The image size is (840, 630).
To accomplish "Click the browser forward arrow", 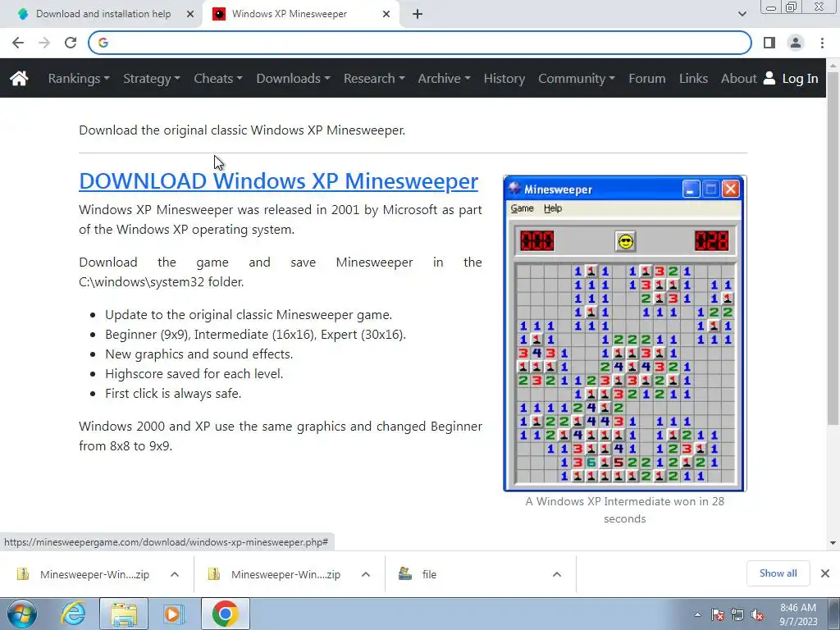I will (44, 43).
